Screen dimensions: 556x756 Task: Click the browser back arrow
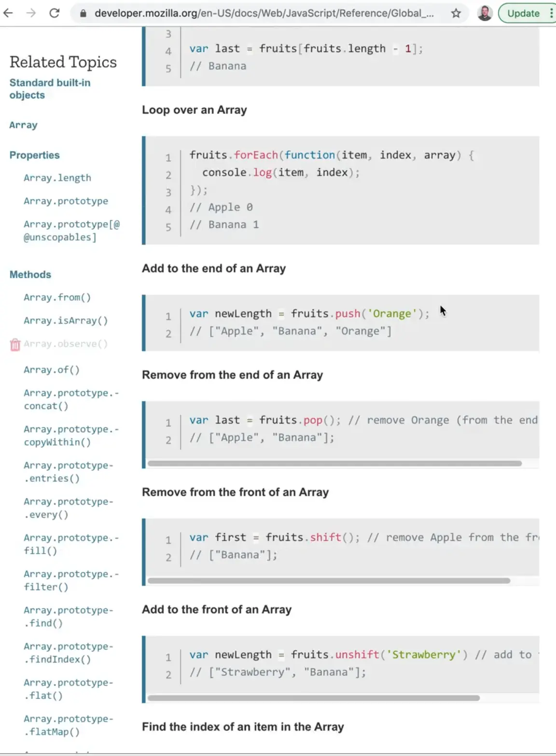pyautogui.click(x=8, y=13)
